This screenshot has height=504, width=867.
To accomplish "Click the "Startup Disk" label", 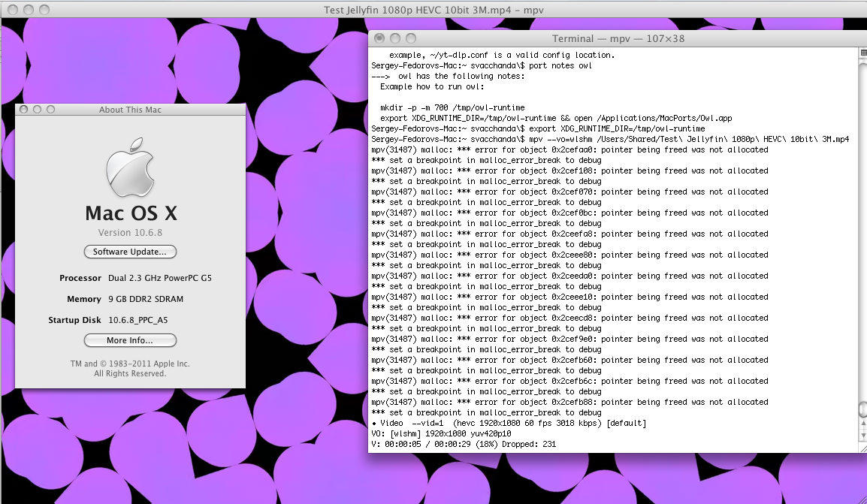I will (x=74, y=320).
